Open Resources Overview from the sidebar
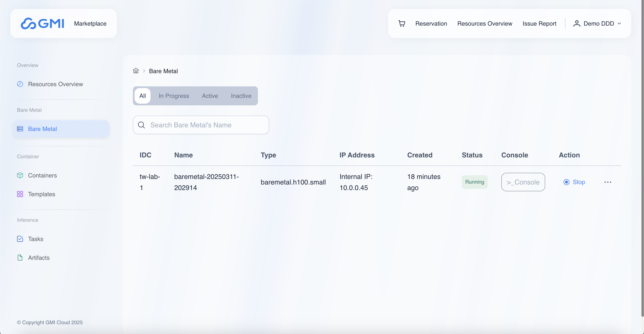 pos(61,84)
